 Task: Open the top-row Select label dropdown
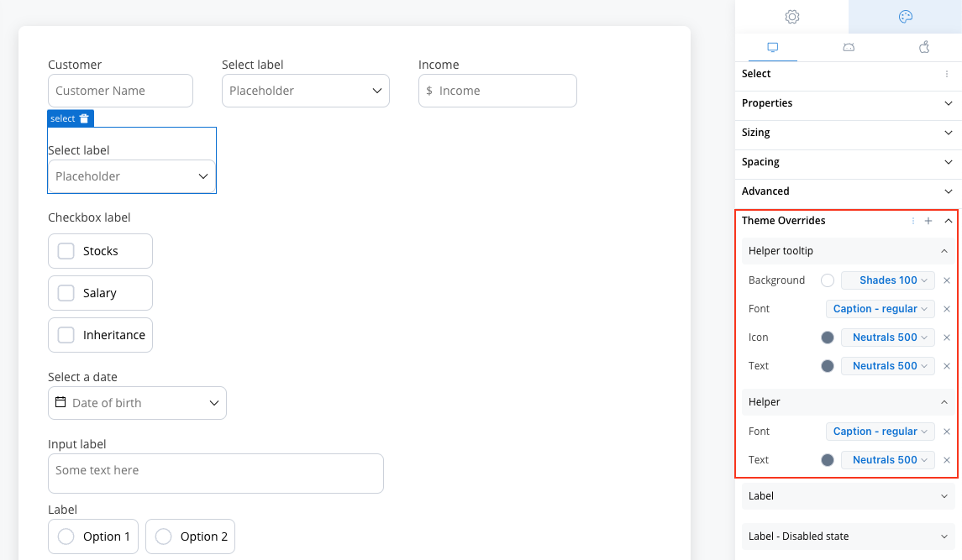pos(306,91)
